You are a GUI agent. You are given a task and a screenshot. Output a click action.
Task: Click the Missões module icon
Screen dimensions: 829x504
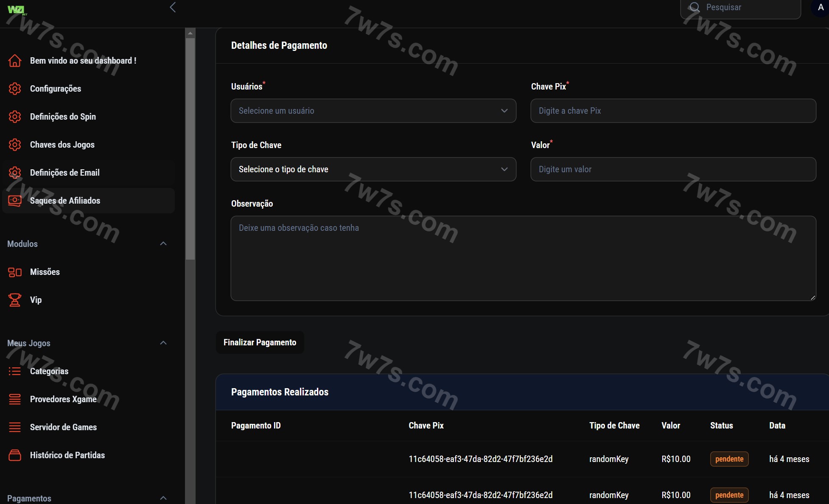[x=15, y=272]
